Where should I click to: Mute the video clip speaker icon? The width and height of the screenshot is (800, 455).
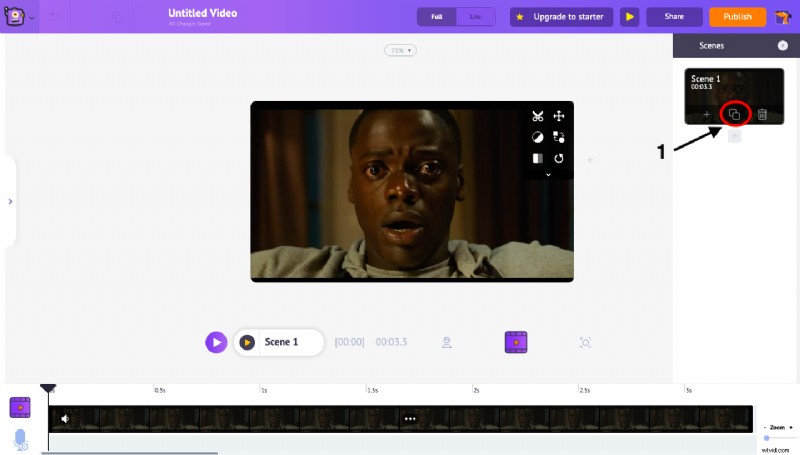[x=65, y=419]
